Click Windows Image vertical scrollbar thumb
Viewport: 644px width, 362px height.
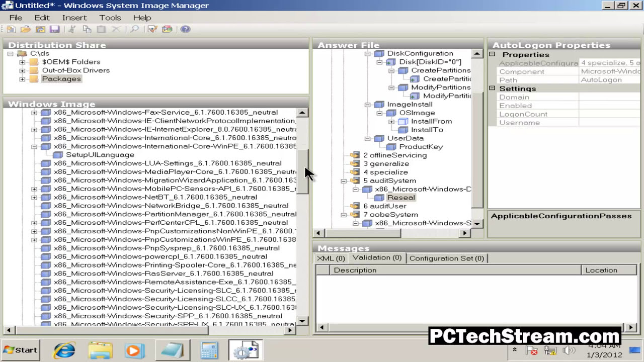coord(302,171)
